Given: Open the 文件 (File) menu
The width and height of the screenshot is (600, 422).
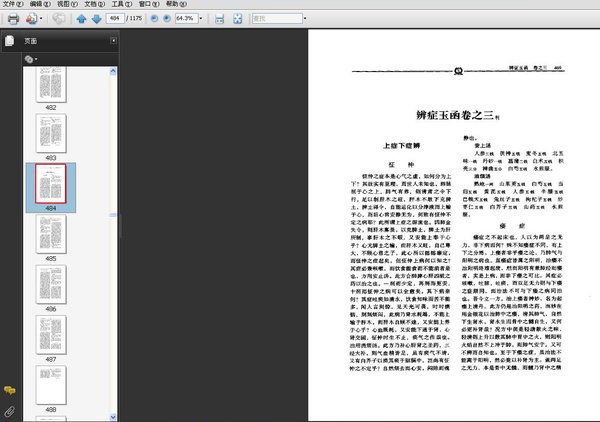Looking at the screenshot, I should 13,4.
